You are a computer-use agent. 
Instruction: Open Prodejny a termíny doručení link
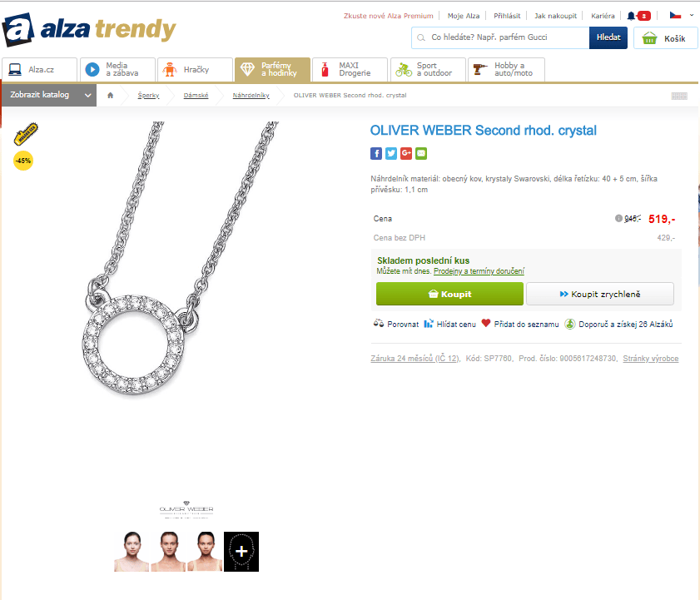coord(479,271)
